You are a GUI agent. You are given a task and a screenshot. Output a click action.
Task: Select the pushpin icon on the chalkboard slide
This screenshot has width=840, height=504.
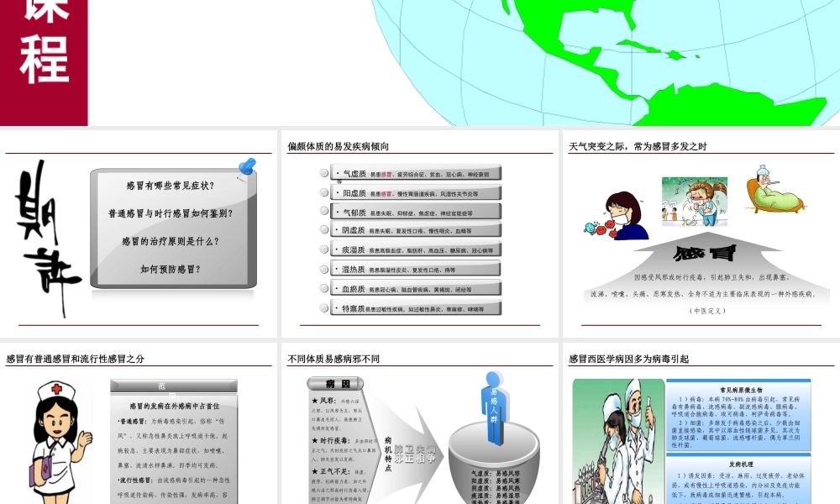(246, 165)
